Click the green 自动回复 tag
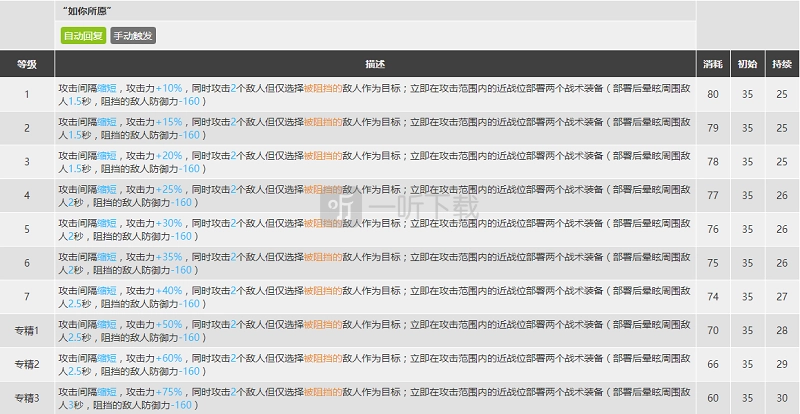 pos(83,35)
